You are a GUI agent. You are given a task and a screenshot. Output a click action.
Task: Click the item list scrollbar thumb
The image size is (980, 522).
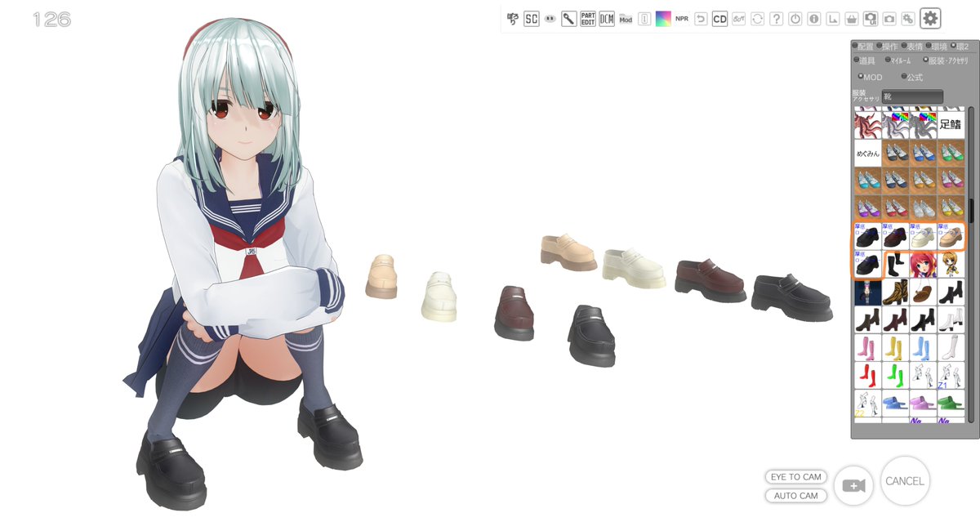[x=971, y=211]
